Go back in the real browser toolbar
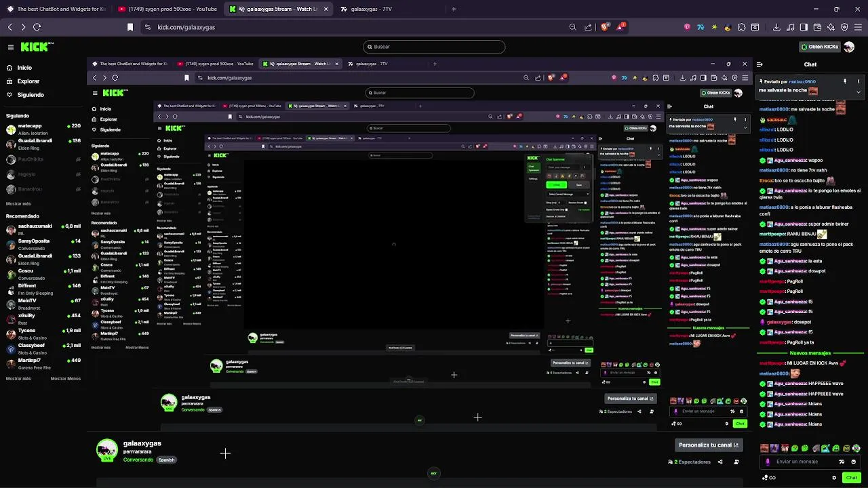Screen dimensions: 868x488 click(10, 27)
